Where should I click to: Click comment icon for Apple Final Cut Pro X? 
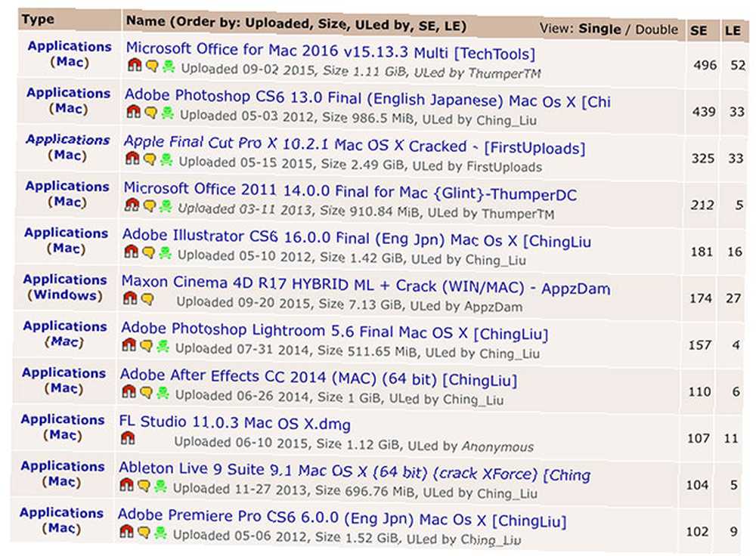point(150,159)
